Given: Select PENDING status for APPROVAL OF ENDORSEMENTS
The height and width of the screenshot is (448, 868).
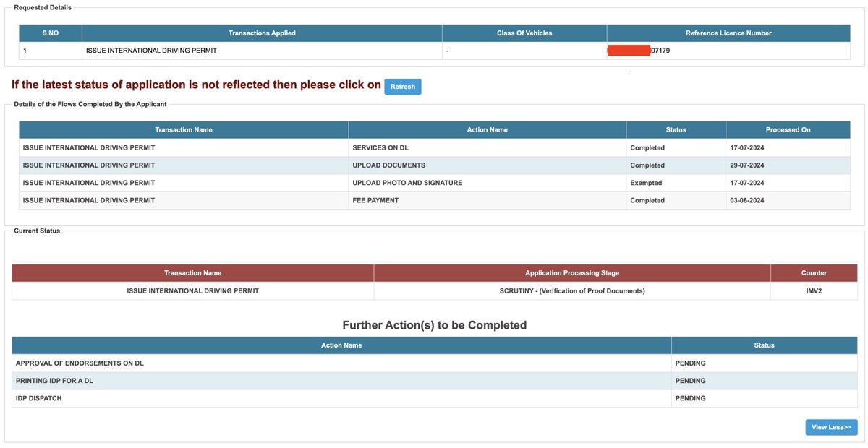Looking at the screenshot, I should [x=764, y=363].
